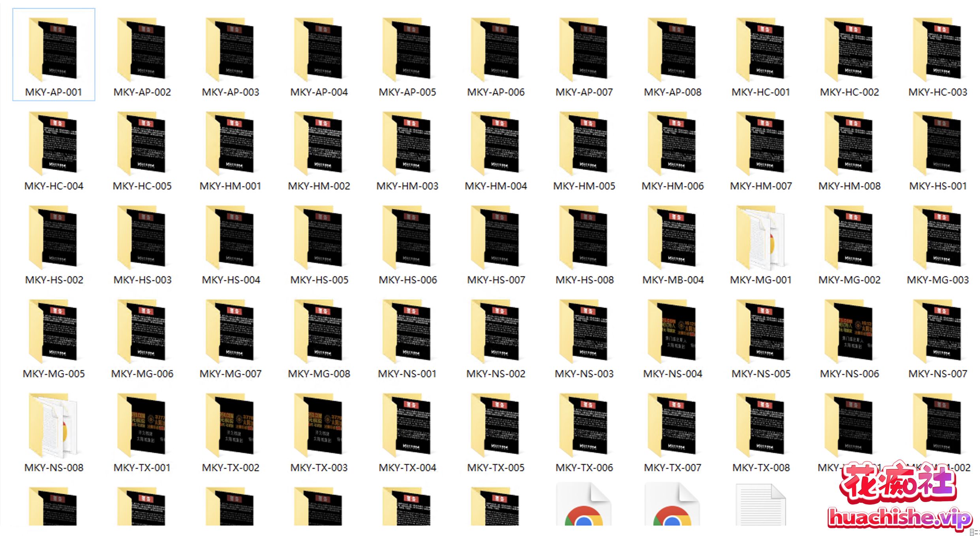Click the MKY-HC-004 folder
Image resolution: width=980 pixels, height=536 pixels.
53,144
